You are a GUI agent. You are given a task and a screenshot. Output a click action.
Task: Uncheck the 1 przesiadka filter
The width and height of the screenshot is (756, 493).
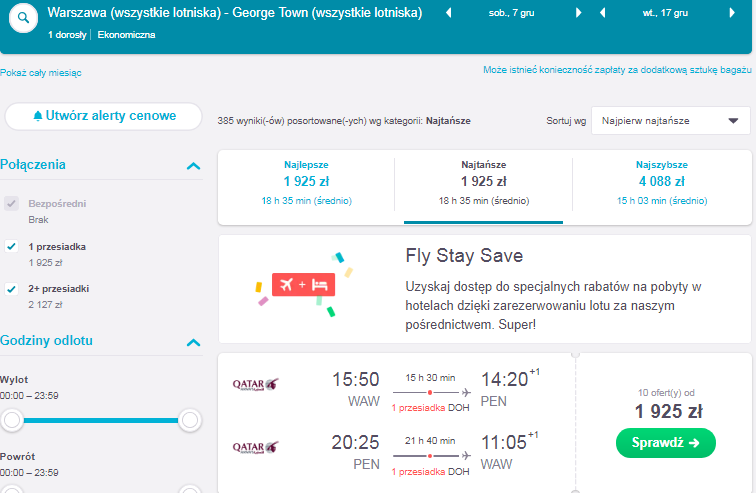pos(12,247)
